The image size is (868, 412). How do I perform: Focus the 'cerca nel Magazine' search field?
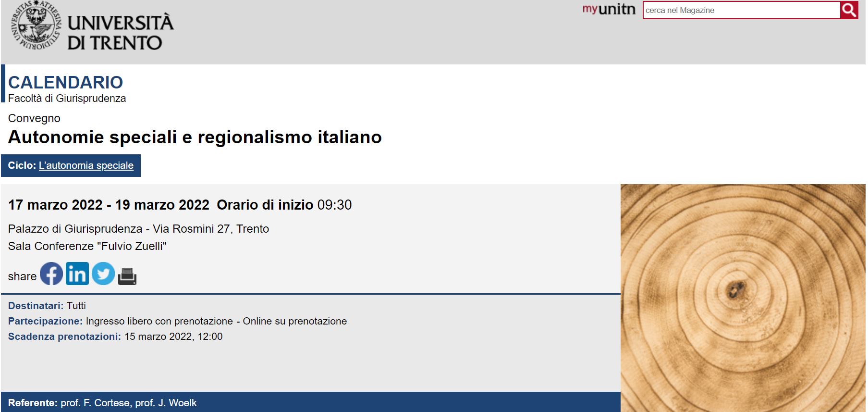(741, 10)
